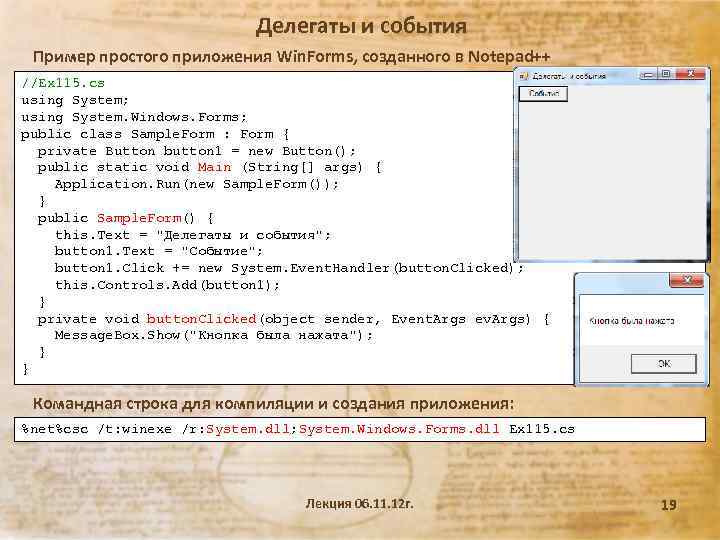Image resolution: width=720 pixels, height=540 pixels.
Task: Click the form window's title bar app icon
Action: 524,76
